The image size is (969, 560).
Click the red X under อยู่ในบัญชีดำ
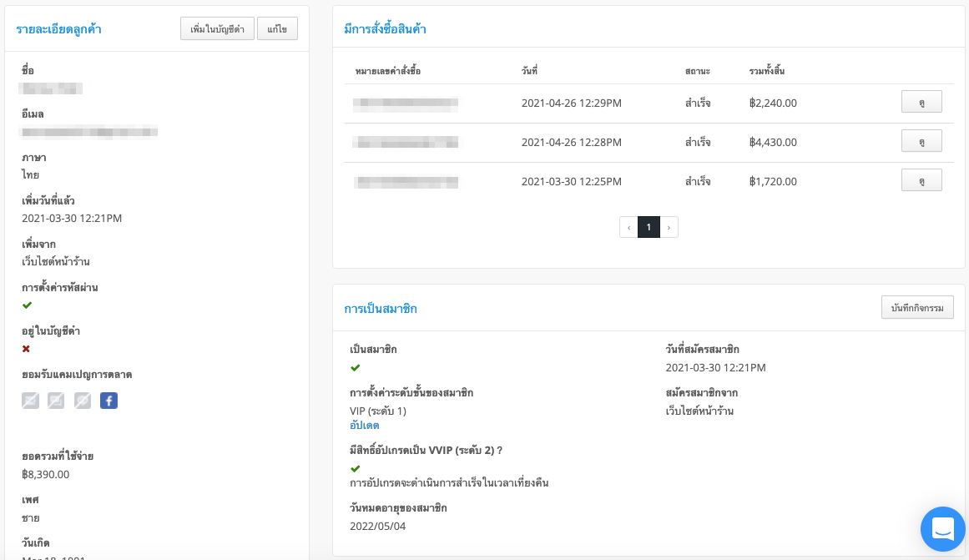pos(26,349)
